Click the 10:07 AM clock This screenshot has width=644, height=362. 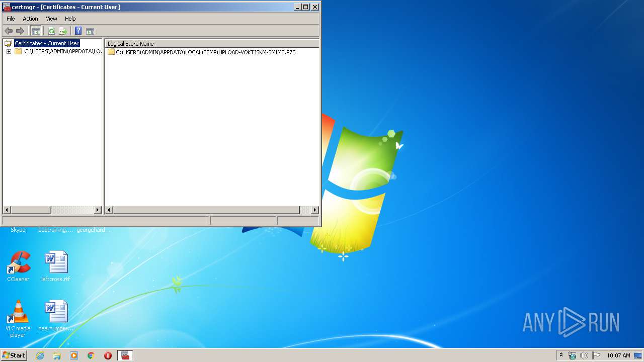coord(618,355)
